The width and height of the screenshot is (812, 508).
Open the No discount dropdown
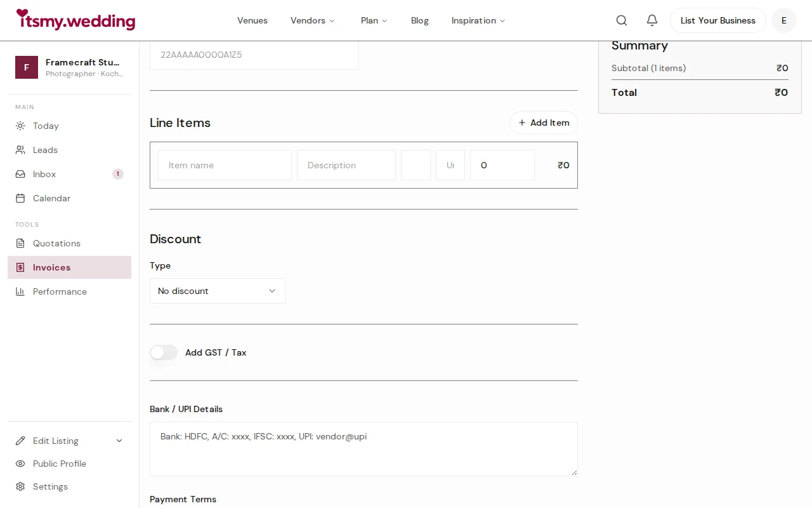click(218, 291)
